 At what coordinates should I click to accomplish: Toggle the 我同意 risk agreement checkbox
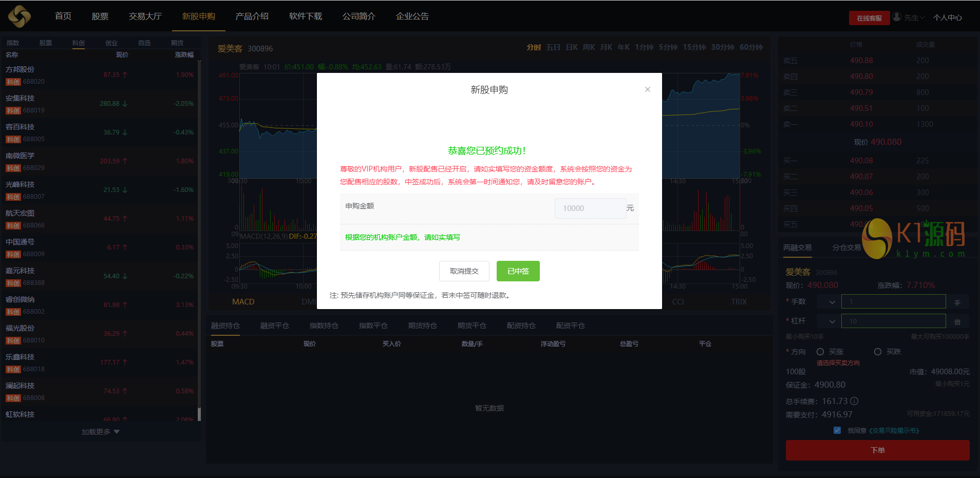(837, 430)
